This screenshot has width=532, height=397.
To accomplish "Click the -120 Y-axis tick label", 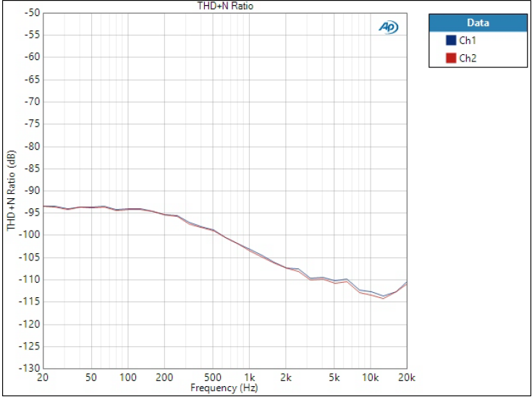I will [x=30, y=324].
